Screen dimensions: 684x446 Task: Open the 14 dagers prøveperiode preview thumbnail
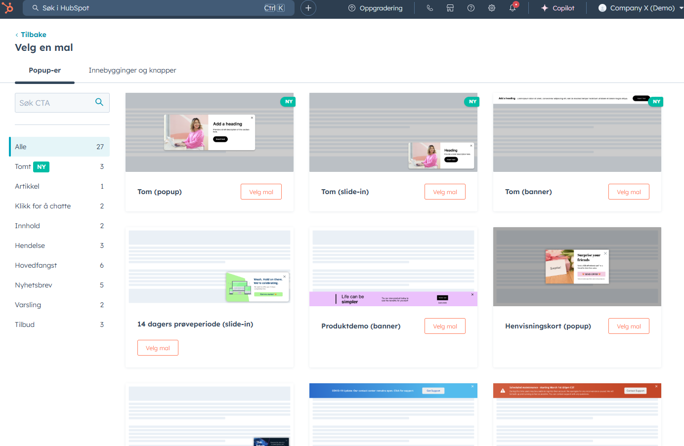(209, 267)
